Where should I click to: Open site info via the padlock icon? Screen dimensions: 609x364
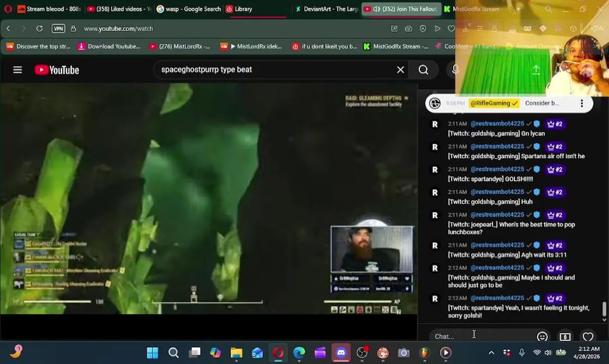pyautogui.click(x=73, y=29)
